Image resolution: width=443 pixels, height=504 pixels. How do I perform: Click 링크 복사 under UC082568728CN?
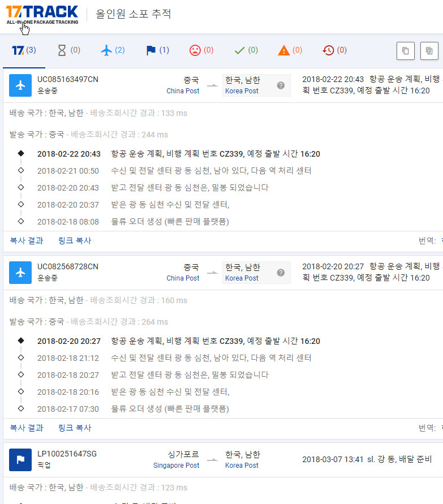click(75, 428)
